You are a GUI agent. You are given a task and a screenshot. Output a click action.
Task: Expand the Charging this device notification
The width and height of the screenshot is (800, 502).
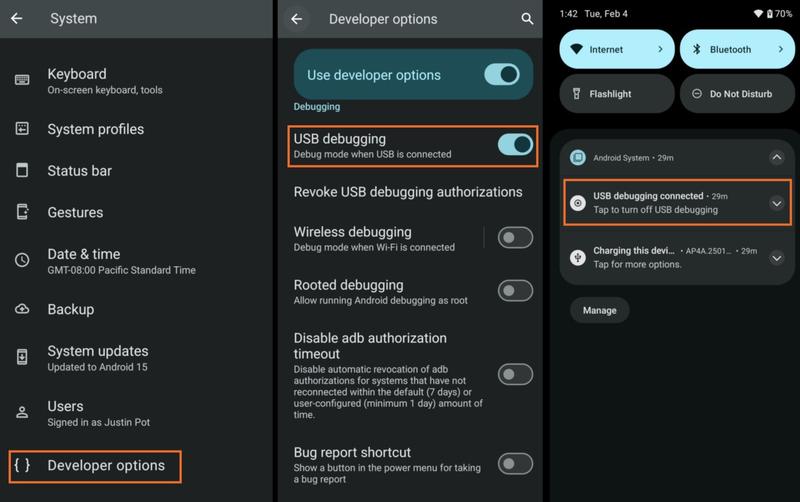(x=776, y=257)
